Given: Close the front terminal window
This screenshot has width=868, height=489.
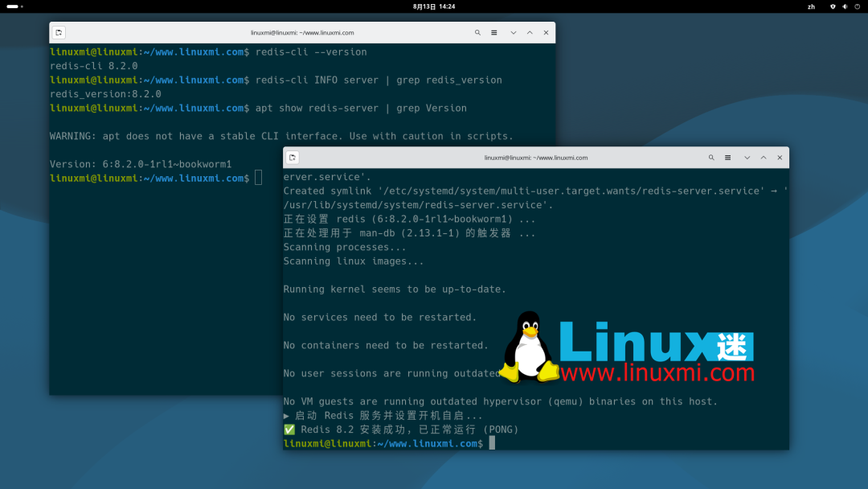Looking at the screenshot, I should point(780,158).
